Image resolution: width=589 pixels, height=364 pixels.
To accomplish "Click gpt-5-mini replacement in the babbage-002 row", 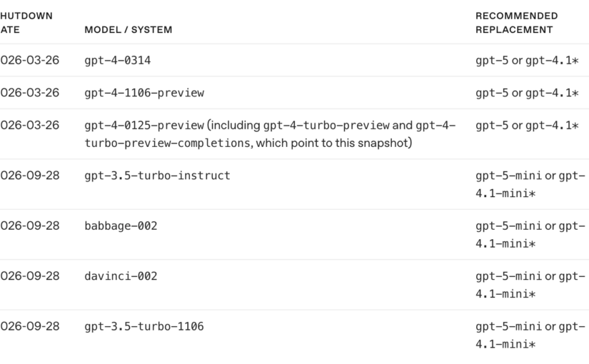I will coord(509,226).
